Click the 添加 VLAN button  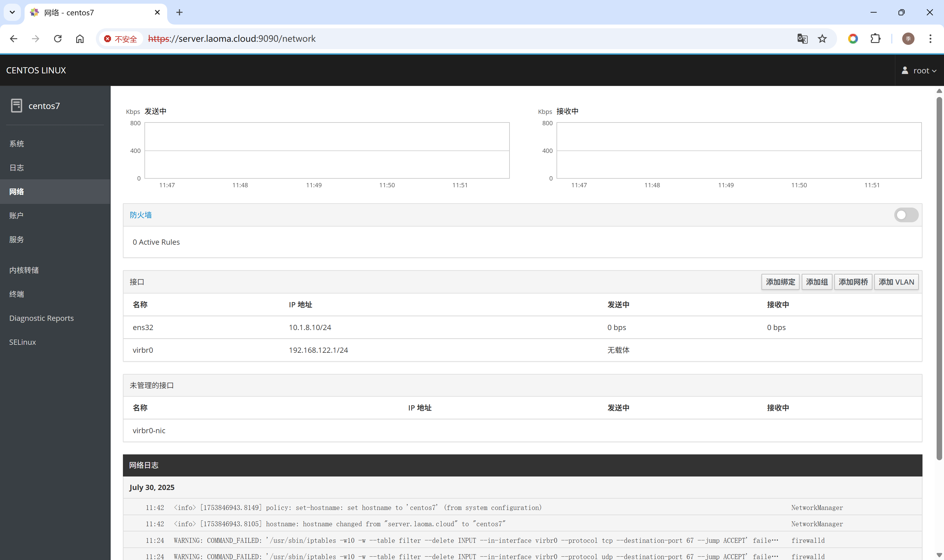coord(896,282)
